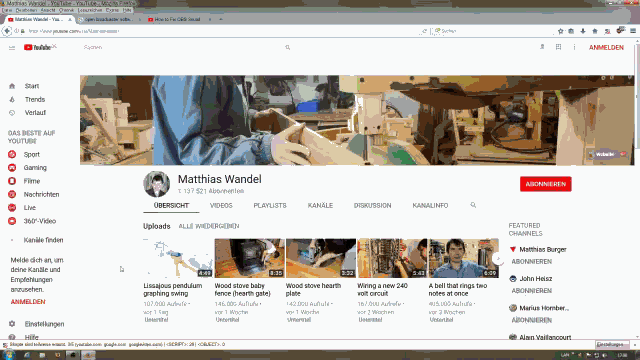The image size is (640, 360).
Task: Click ANMELDEN in the top right
Action: tap(606, 47)
